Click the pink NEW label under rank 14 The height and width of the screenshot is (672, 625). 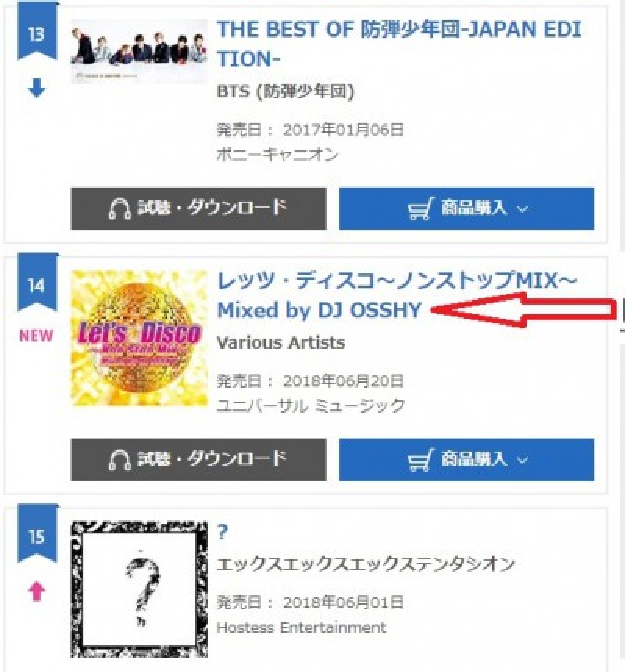point(37,335)
